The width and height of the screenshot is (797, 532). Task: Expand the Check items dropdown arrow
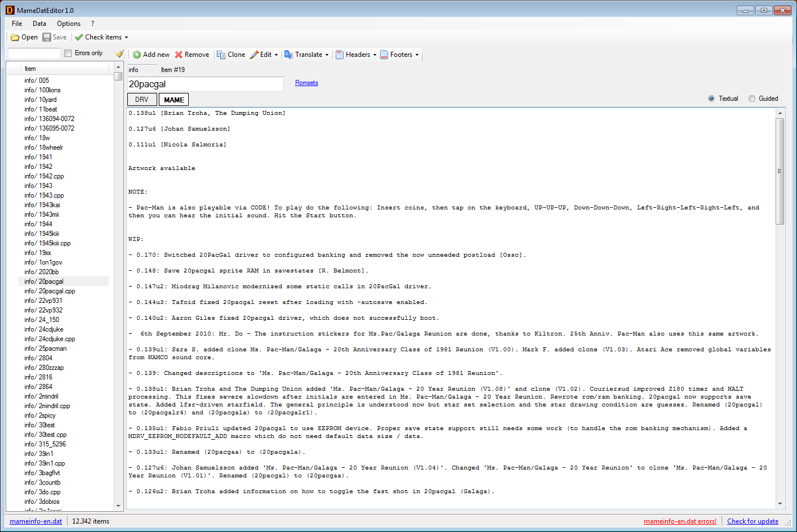click(126, 38)
